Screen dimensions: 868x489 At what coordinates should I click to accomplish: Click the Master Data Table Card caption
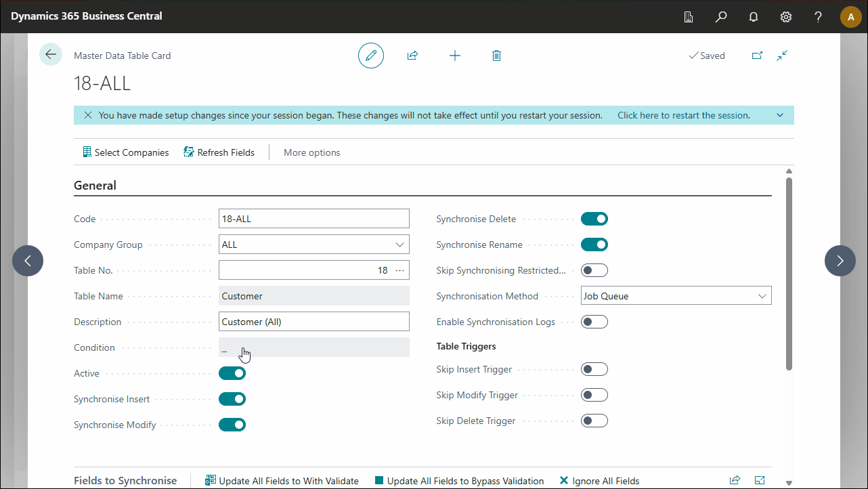[122, 56]
